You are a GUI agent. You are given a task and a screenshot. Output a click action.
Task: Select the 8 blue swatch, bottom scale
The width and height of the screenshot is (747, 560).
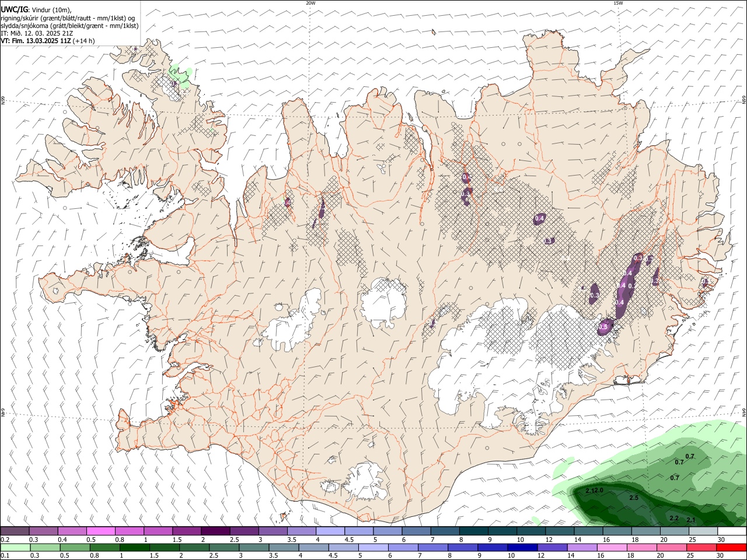[x=463, y=547]
